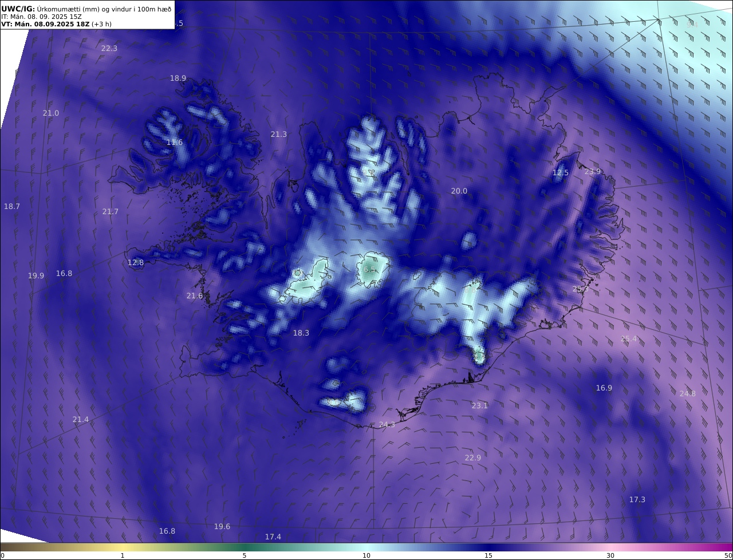Click the 17.4 value label

[x=273, y=537]
